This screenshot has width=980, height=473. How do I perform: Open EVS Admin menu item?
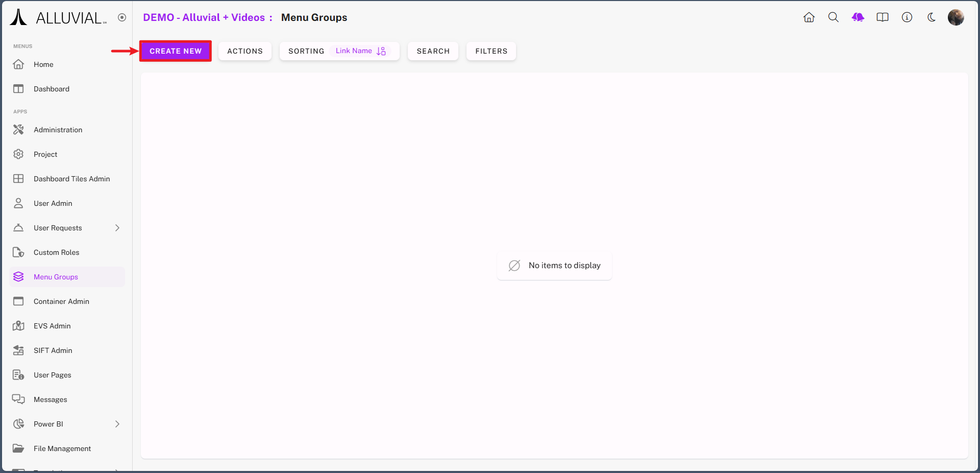click(x=67, y=326)
